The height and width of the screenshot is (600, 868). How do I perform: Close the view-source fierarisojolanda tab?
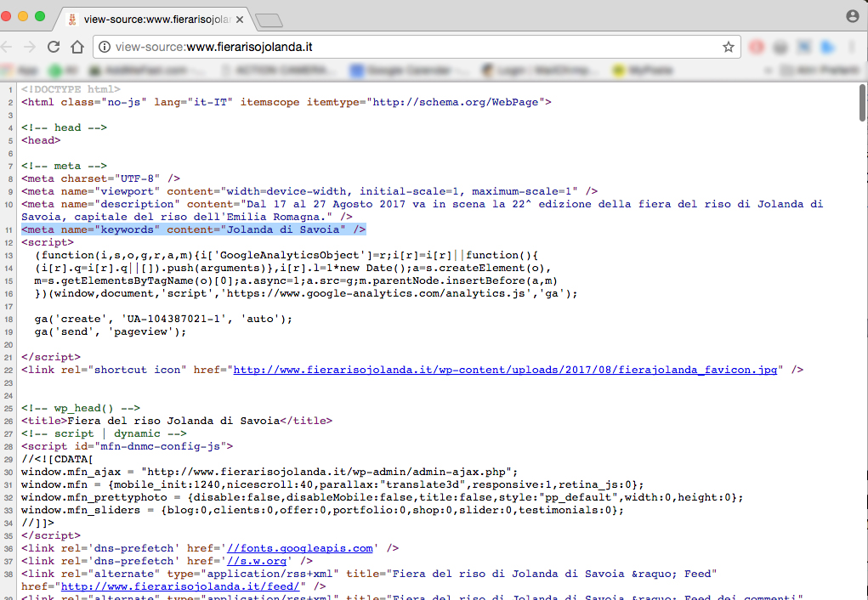(x=240, y=20)
